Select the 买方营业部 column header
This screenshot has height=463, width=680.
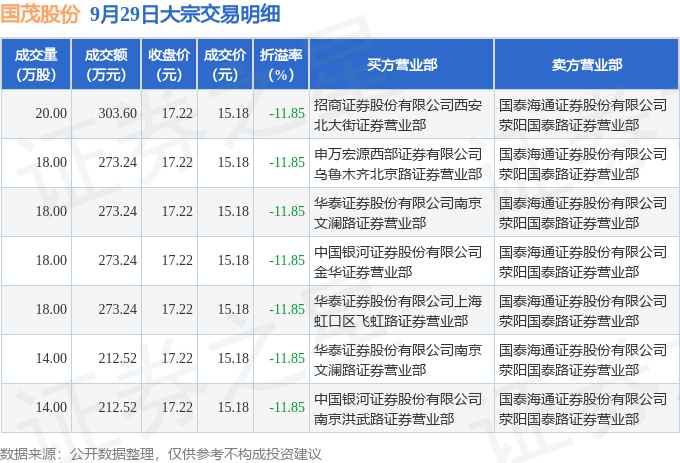click(402, 65)
